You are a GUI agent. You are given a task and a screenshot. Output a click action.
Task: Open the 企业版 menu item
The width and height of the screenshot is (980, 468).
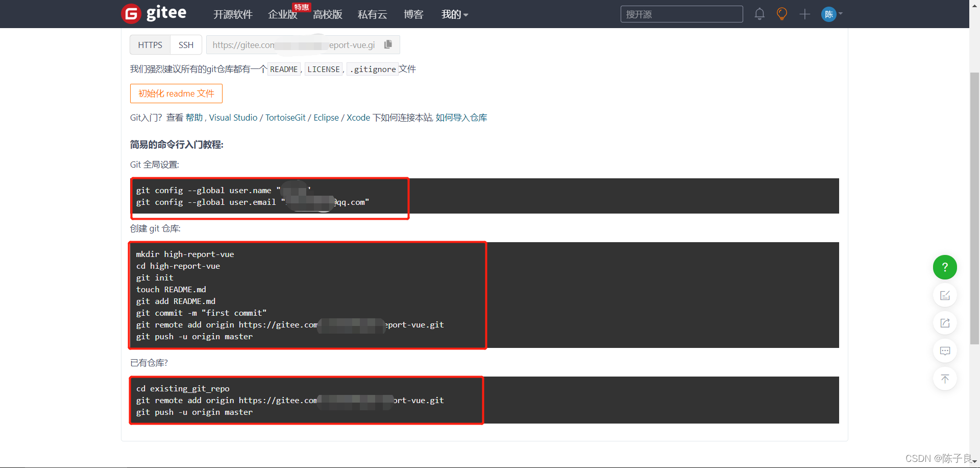283,14
